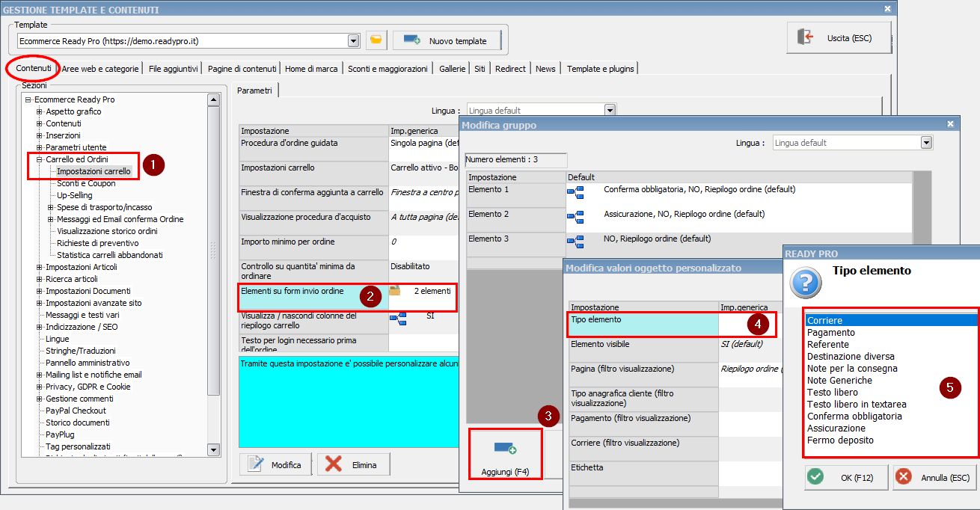Image resolution: width=980 pixels, height=510 pixels.
Task: Open the Template combo box dropdown
Action: [x=353, y=40]
